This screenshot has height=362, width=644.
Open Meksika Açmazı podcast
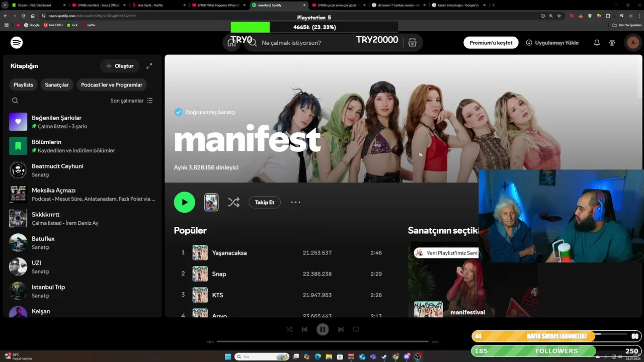[83, 194]
